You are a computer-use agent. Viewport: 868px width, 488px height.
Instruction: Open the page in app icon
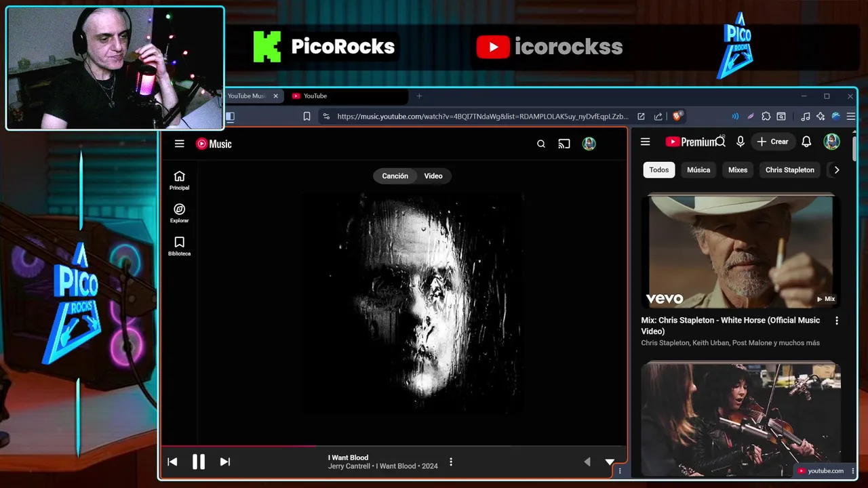point(641,117)
